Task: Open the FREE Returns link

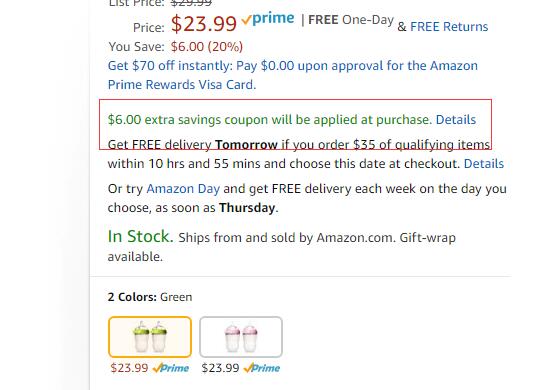Action: point(449,27)
